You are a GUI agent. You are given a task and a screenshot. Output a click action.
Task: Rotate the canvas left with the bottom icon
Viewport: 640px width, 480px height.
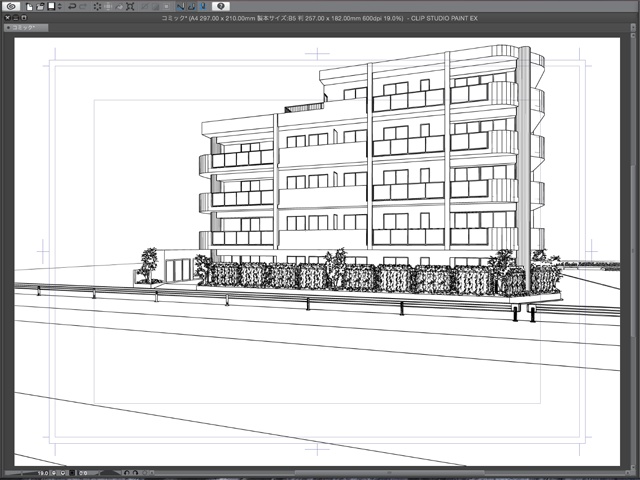click(127, 473)
